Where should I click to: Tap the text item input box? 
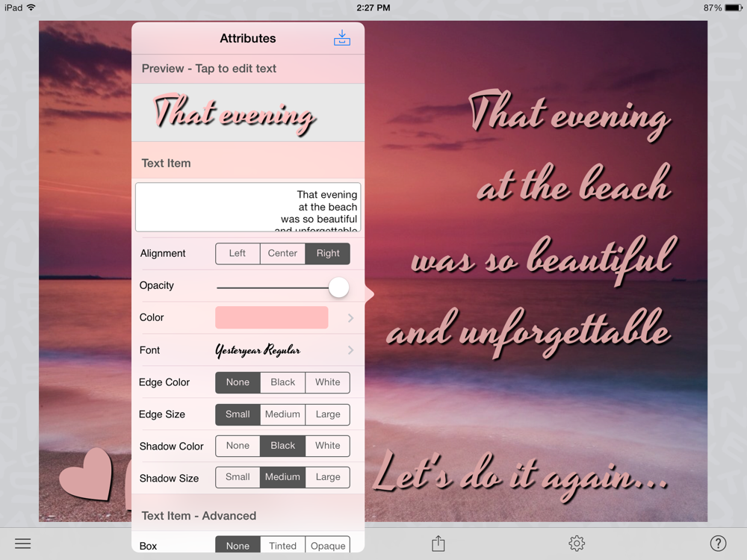[248, 207]
